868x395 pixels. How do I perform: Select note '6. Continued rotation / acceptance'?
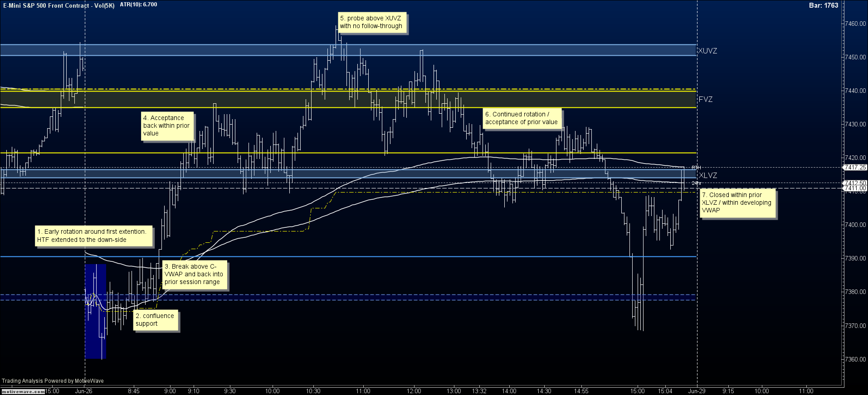pyautogui.click(x=522, y=118)
